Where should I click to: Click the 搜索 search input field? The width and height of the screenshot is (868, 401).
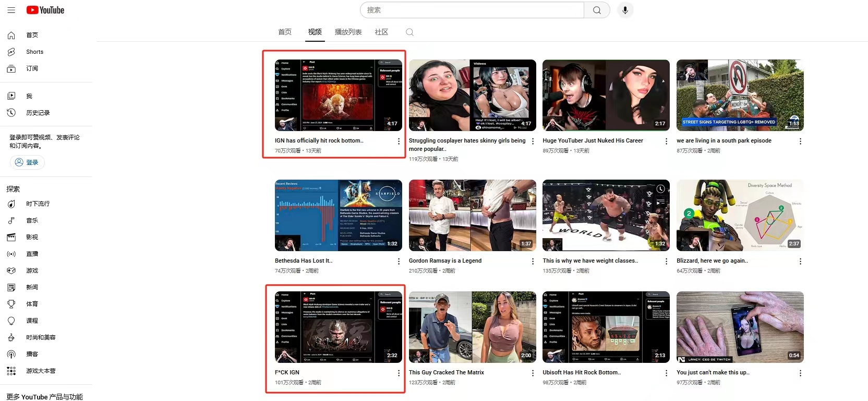coord(472,10)
